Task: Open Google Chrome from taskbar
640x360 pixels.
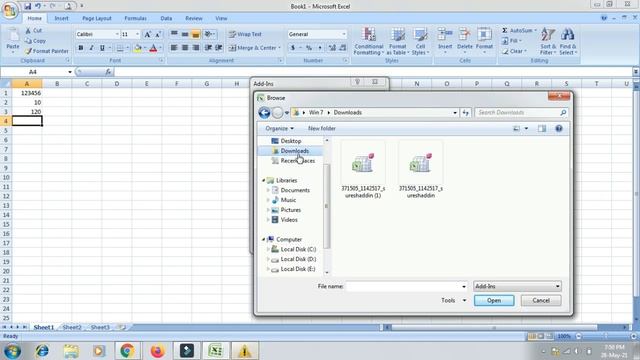Action: [x=127, y=351]
